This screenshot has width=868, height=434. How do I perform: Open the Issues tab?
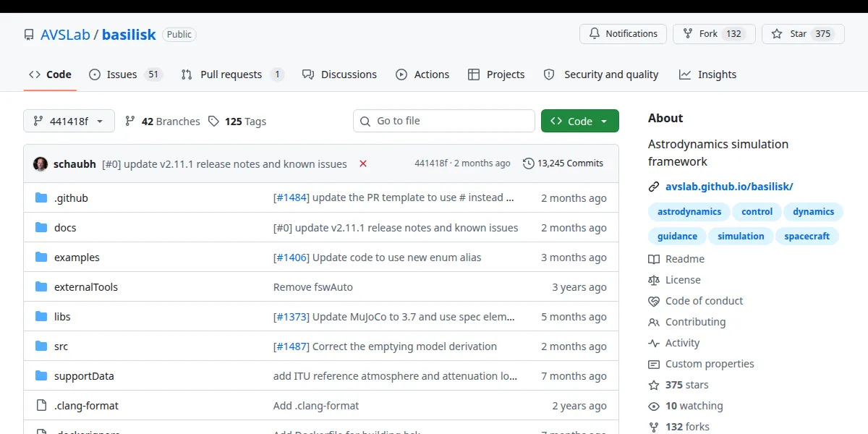click(x=125, y=75)
